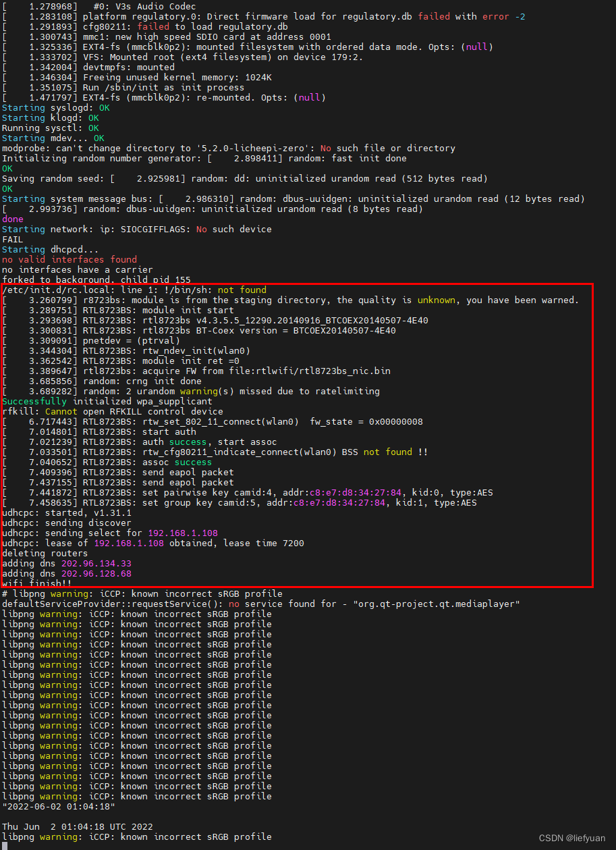616x850 pixels.
Task: Click 'lease of 192.168.1.108 obtained' line
Action: point(153,543)
